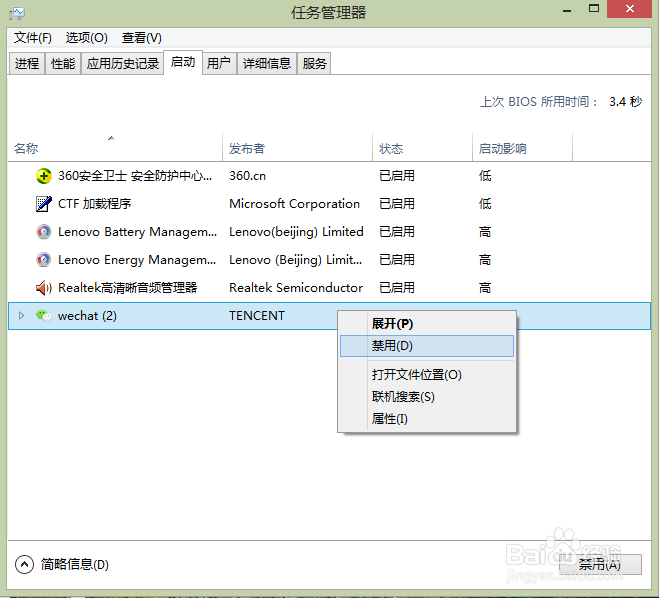Sort by the 启动影响 column header
This screenshot has height=598, width=659.
(522, 147)
